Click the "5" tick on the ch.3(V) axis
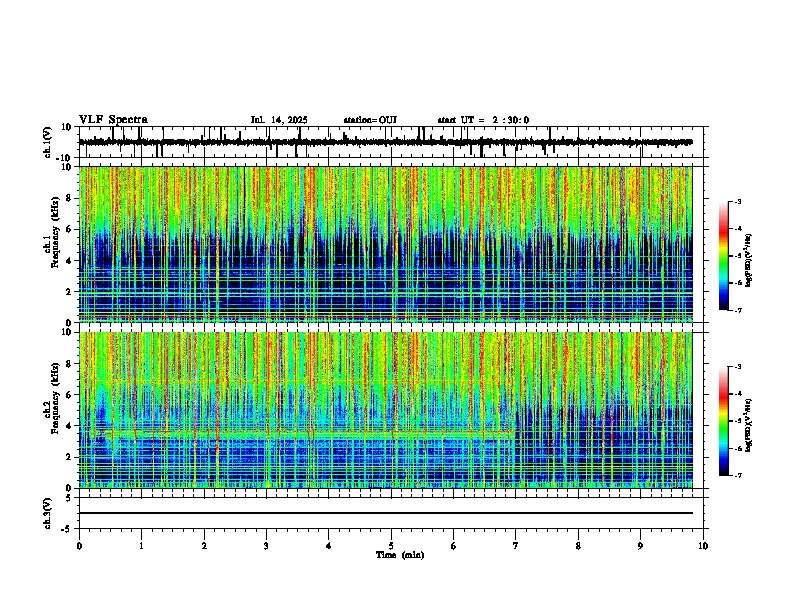 pos(69,497)
